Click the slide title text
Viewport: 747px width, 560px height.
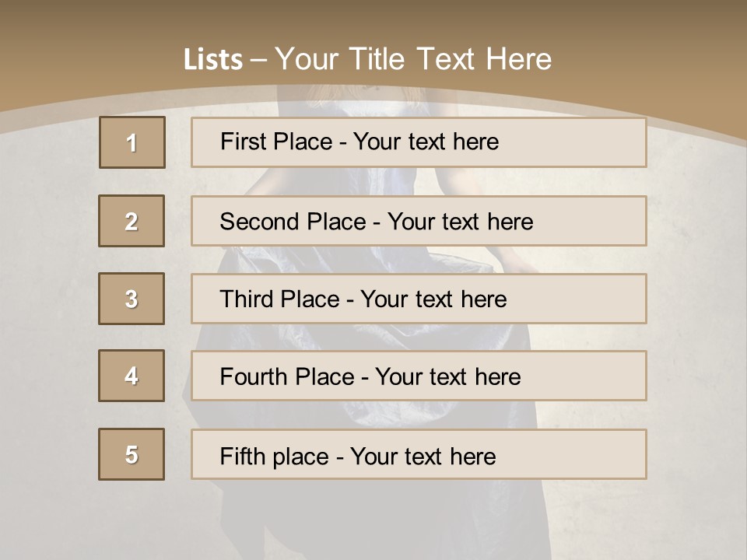(367, 59)
